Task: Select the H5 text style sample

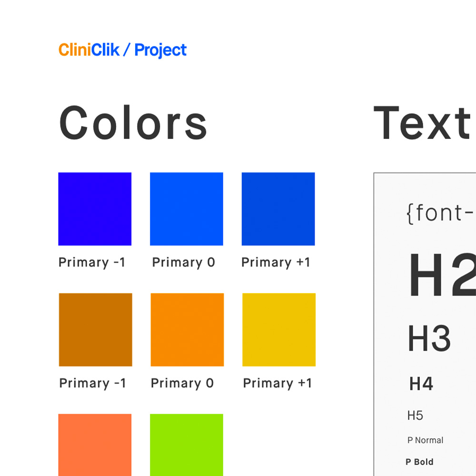Action: pyautogui.click(x=415, y=415)
